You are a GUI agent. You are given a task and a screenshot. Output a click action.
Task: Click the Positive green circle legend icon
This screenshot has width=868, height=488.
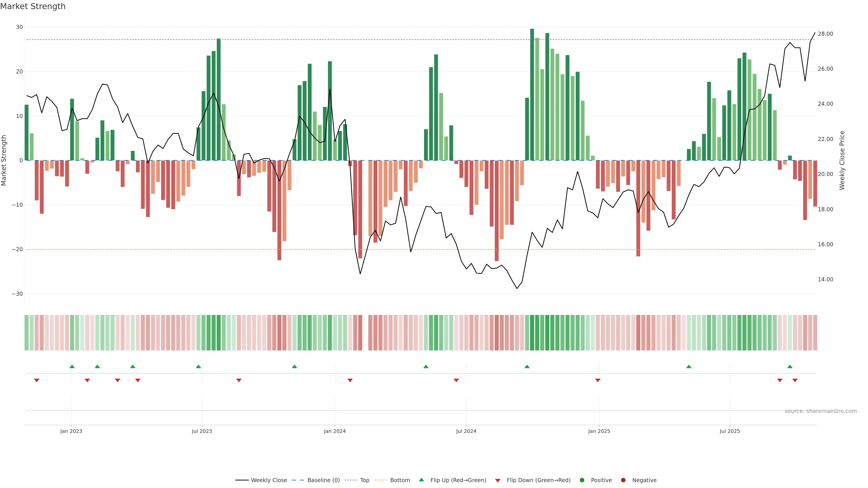582,480
